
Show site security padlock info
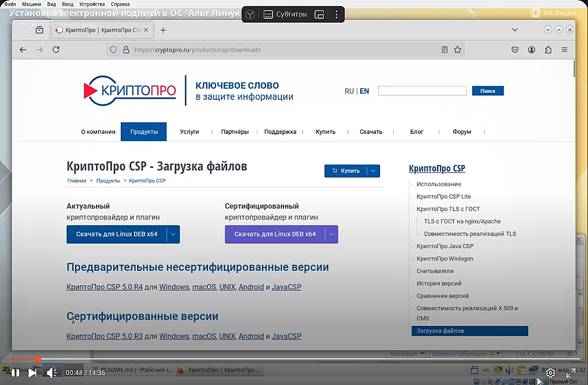point(126,50)
